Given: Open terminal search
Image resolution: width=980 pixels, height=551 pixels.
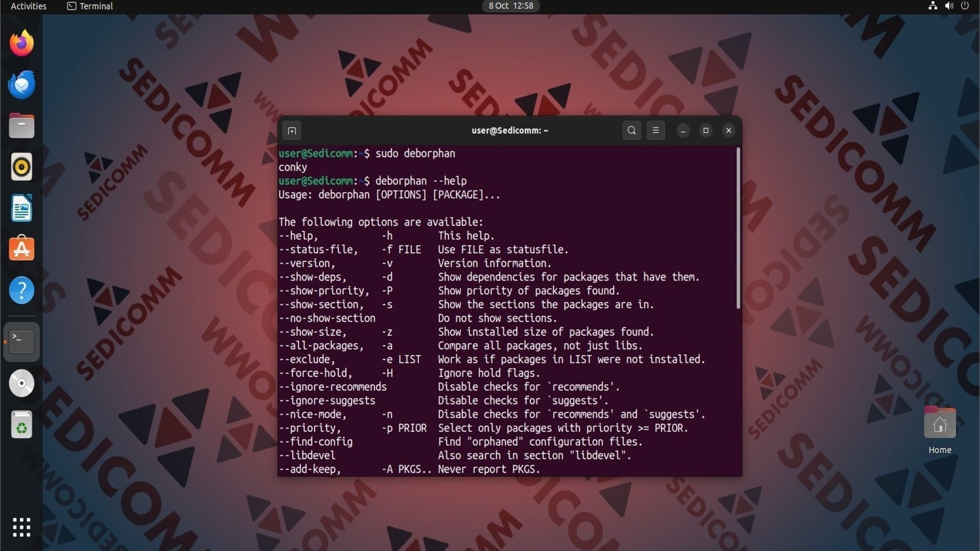Looking at the screenshot, I should pos(631,131).
